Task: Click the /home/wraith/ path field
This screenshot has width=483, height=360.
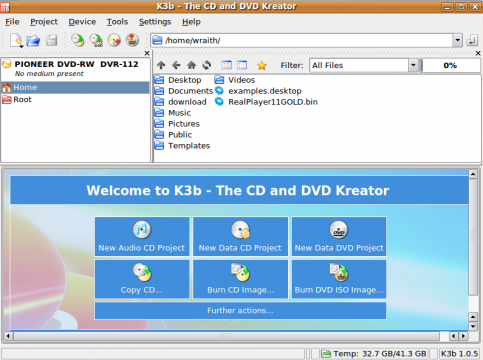Action: 302,40
